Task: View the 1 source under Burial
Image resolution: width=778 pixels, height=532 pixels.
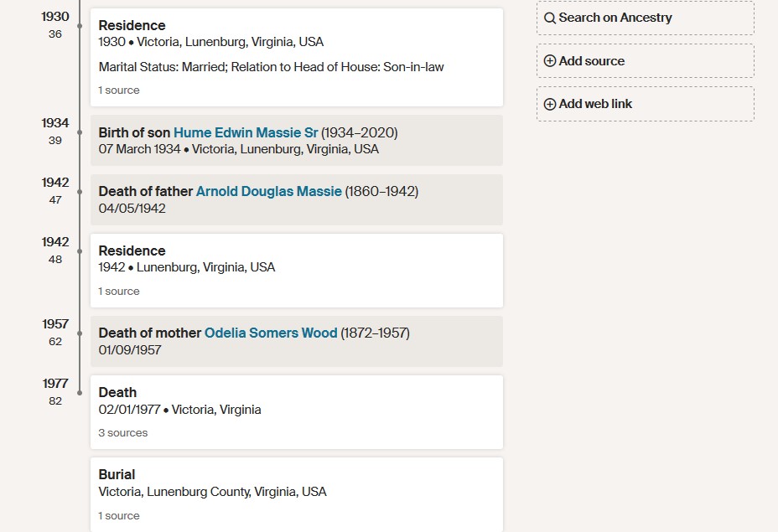Action: pyautogui.click(x=119, y=515)
